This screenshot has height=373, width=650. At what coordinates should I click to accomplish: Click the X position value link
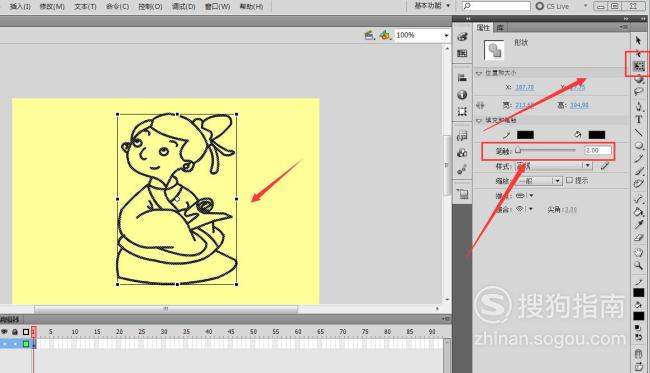click(x=524, y=87)
